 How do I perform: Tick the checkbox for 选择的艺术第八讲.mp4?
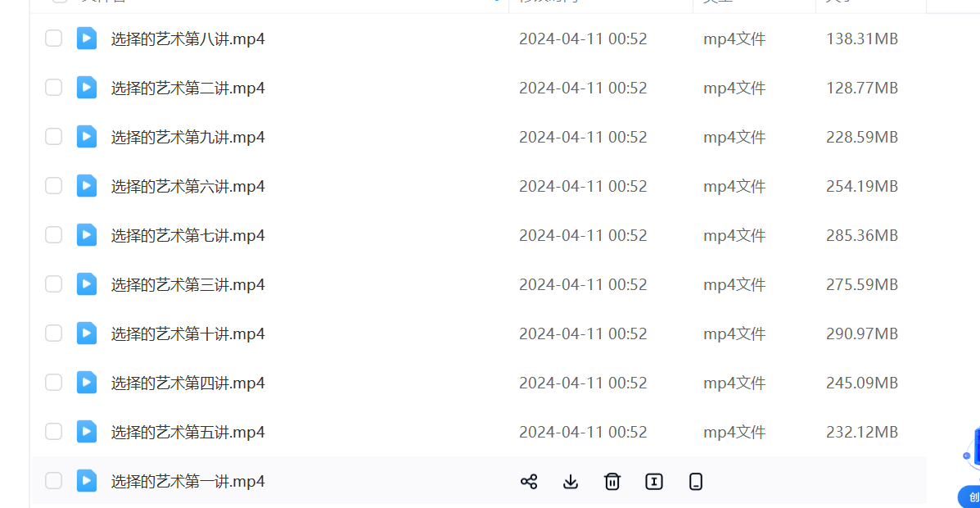[53, 39]
